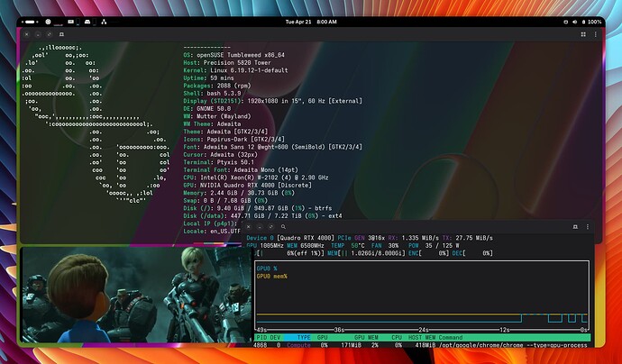622x364 pixels.
Task: Click 'Host: Precision 5820 Tower' line
Action: point(227,63)
